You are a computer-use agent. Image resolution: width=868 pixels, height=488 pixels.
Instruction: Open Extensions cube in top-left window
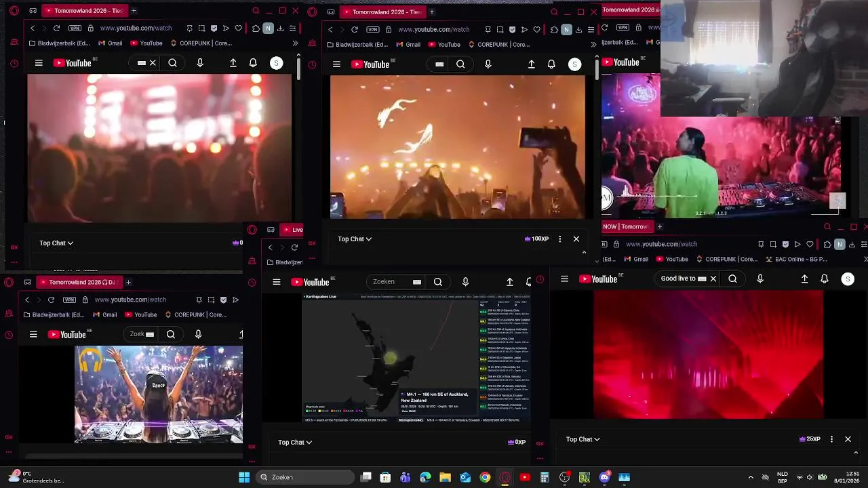[256, 28]
